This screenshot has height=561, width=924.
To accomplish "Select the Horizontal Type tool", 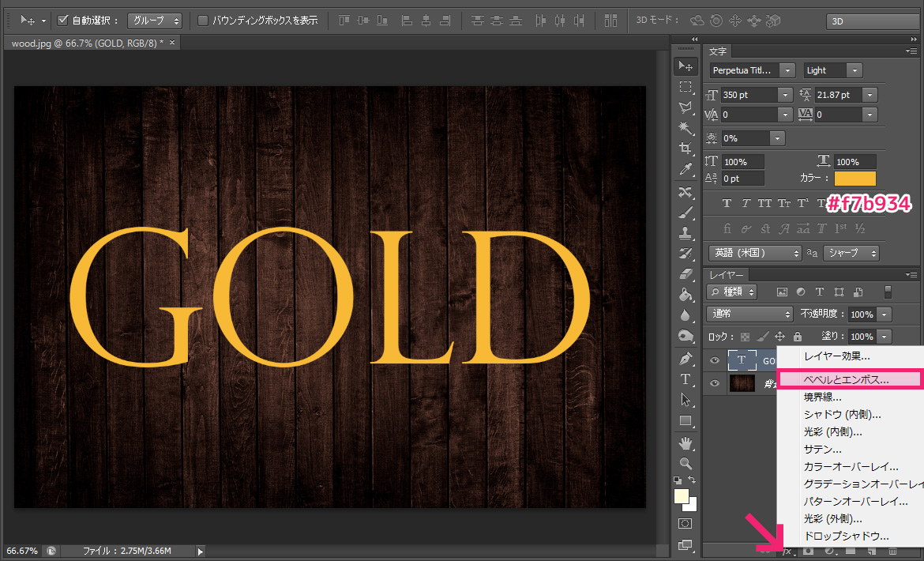I will coord(685,379).
